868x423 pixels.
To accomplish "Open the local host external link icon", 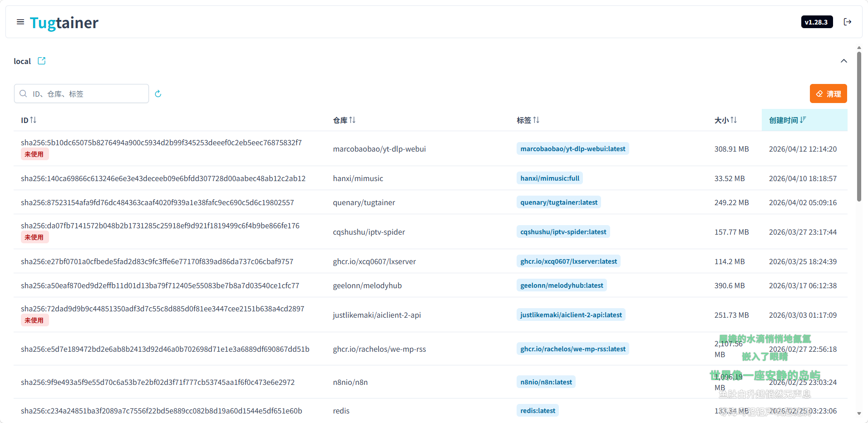I will click(x=42, y=61).
